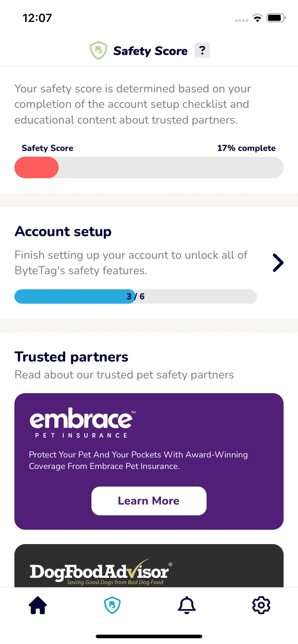Open the DogFoodAdvisor partner card

coord(149,566)
